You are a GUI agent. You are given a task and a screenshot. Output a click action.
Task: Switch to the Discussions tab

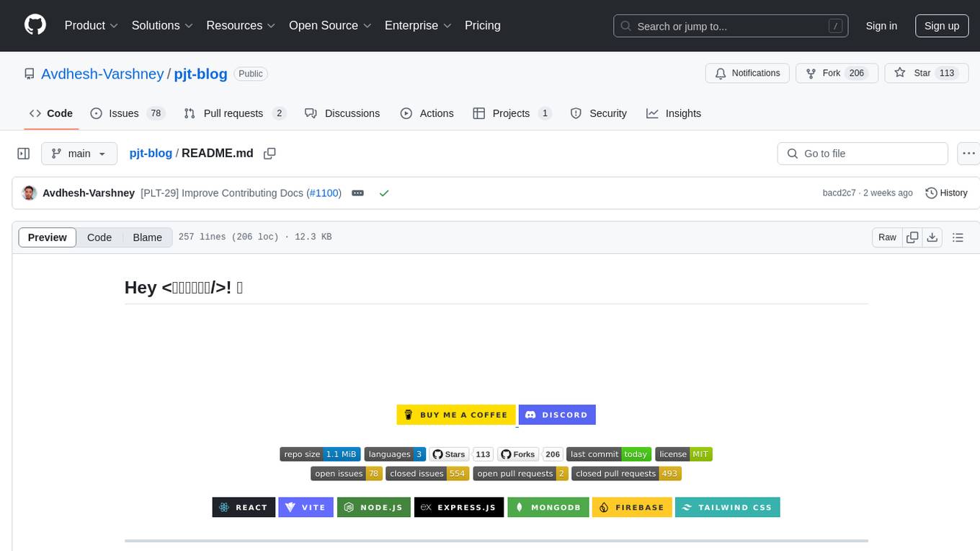pyautogui.click(x=342, y=113)
